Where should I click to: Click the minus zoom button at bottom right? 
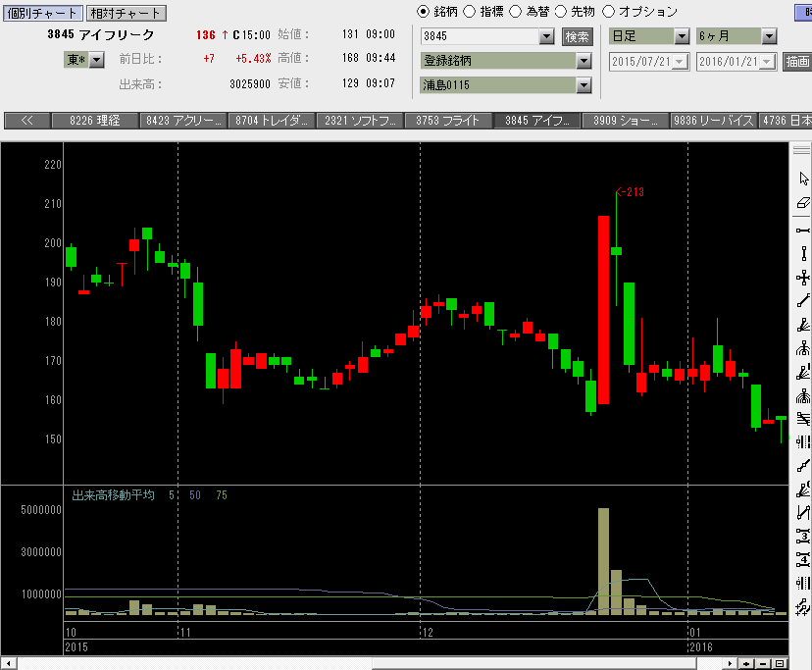(x=763, y=664)
